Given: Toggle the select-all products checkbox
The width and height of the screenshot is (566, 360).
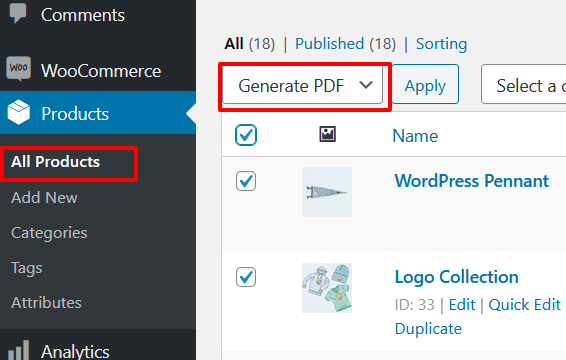Looking at the screenshot, I should pos(246,135).
